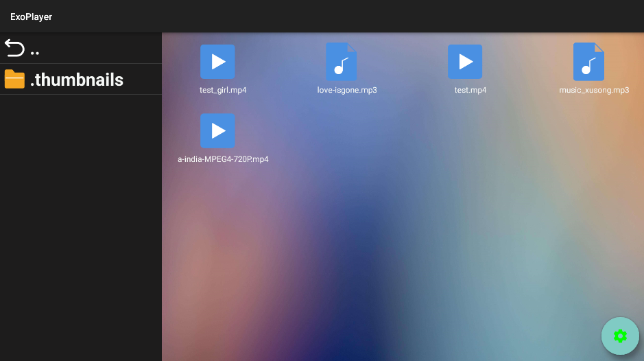This screenshot has height=361, width=644.
Task: Open the music_xusong.mp3 audio file icon
Action: [x=588, y=62]
